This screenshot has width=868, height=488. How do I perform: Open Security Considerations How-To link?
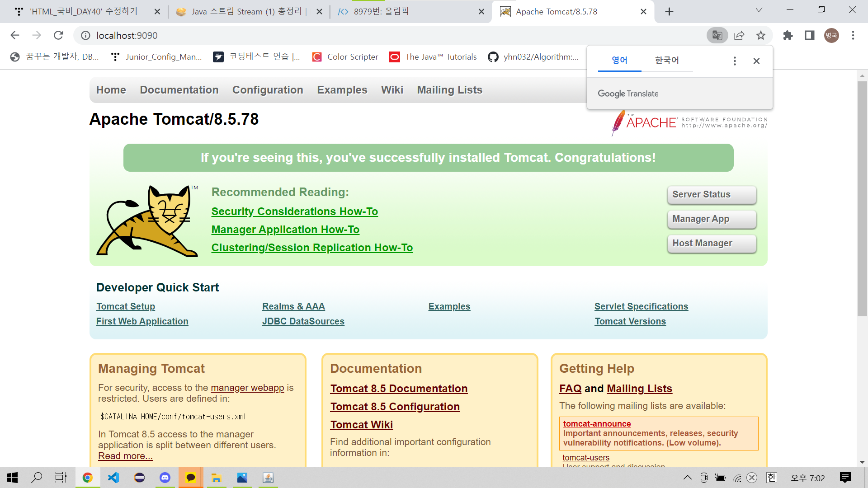click(295, 211)
